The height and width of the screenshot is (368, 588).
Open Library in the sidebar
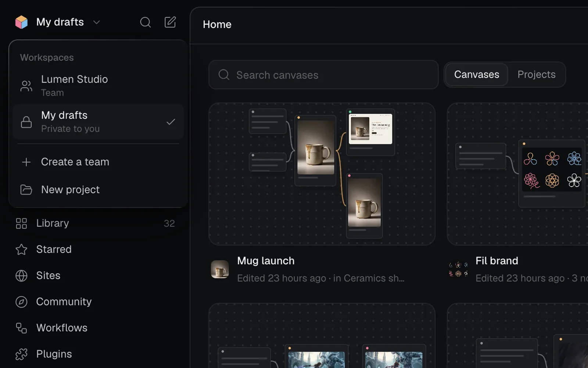[95, 223]
